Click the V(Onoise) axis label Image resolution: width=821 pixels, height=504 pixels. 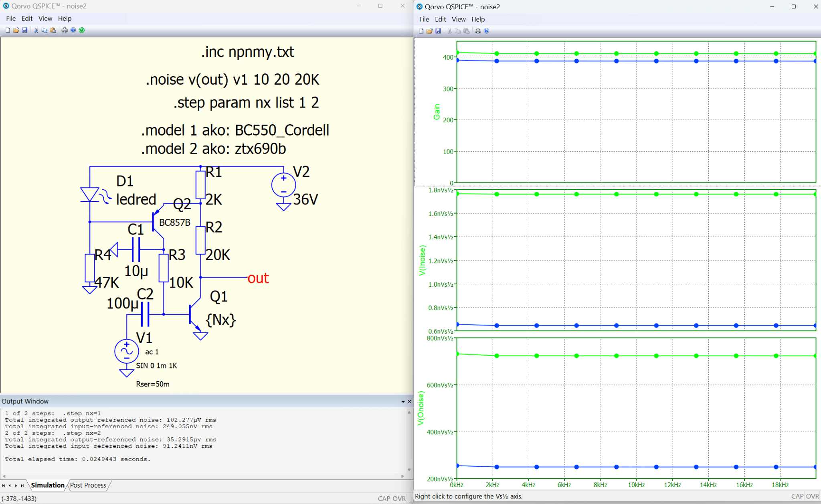[421, 408]
